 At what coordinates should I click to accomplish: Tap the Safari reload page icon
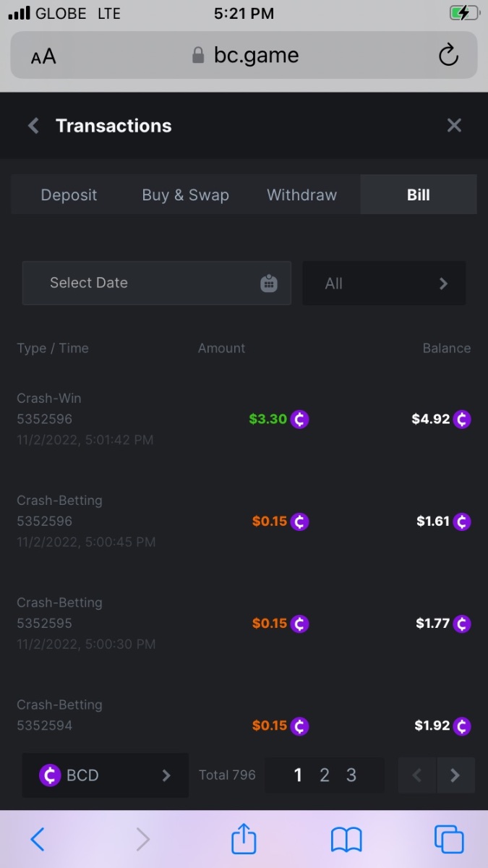click(x=448, y=56)
